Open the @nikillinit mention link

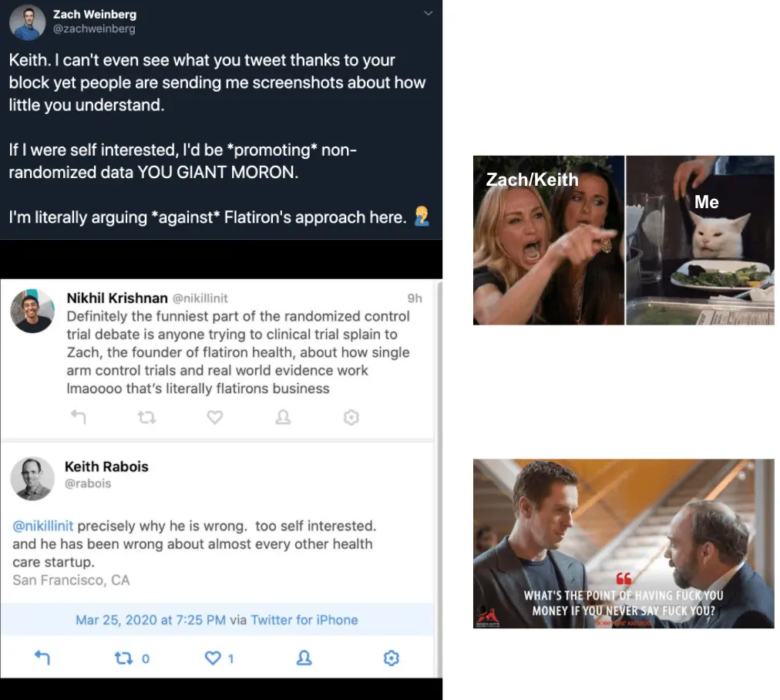click(x=43, y=526)
